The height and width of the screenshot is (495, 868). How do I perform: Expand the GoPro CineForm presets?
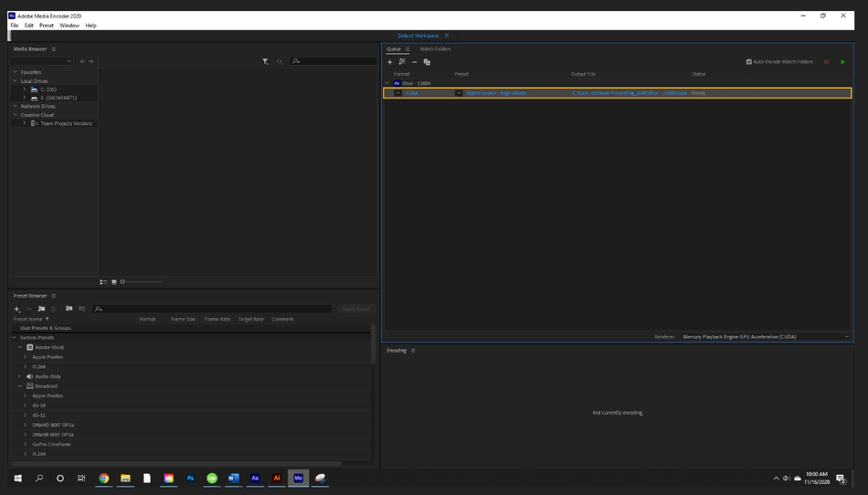[x=26, y=444]
